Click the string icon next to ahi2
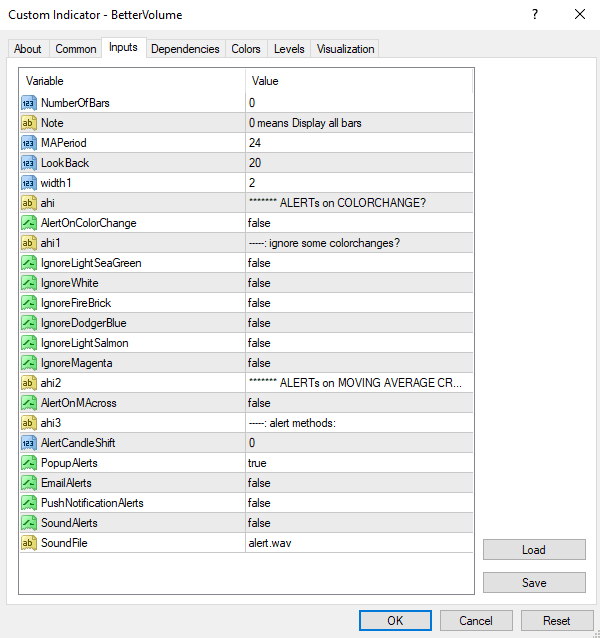This screenshot has width=600, height=638. tap(29, 382)
